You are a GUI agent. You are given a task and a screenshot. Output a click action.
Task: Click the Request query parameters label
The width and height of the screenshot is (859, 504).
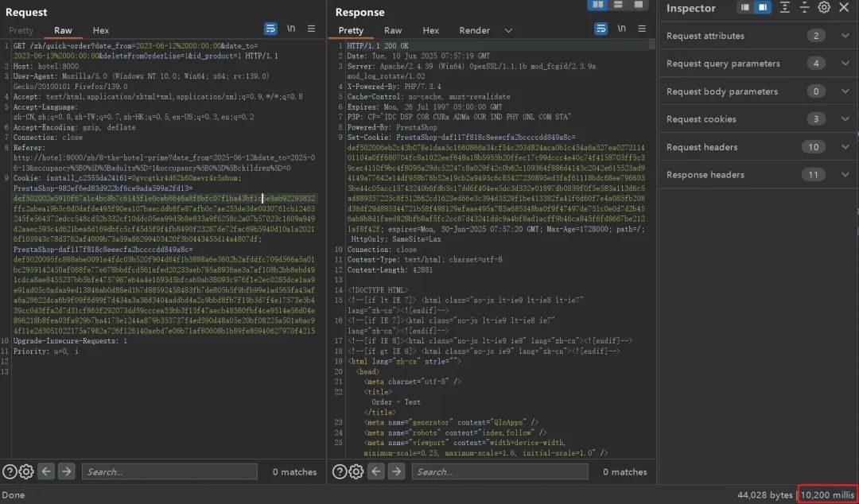tap(723, 64)
